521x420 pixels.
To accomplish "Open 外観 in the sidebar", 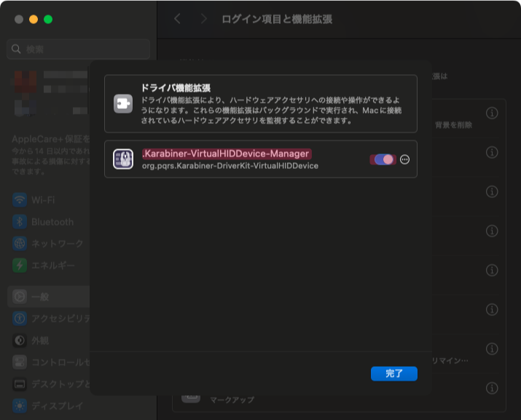I will pyautogui.click(x=48, y=341).
